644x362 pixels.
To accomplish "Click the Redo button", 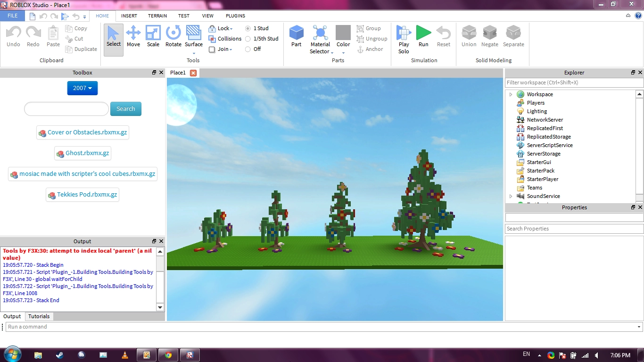I will pos(33,36).
